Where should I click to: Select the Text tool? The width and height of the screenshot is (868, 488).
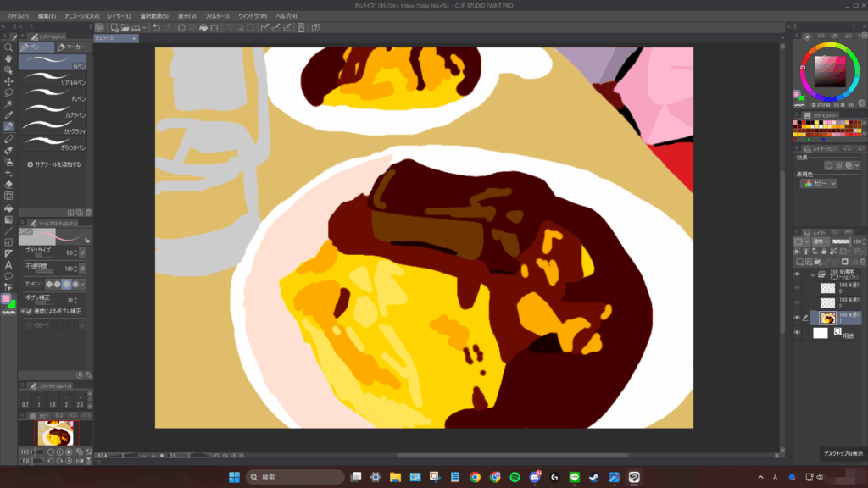coord(8,264)
